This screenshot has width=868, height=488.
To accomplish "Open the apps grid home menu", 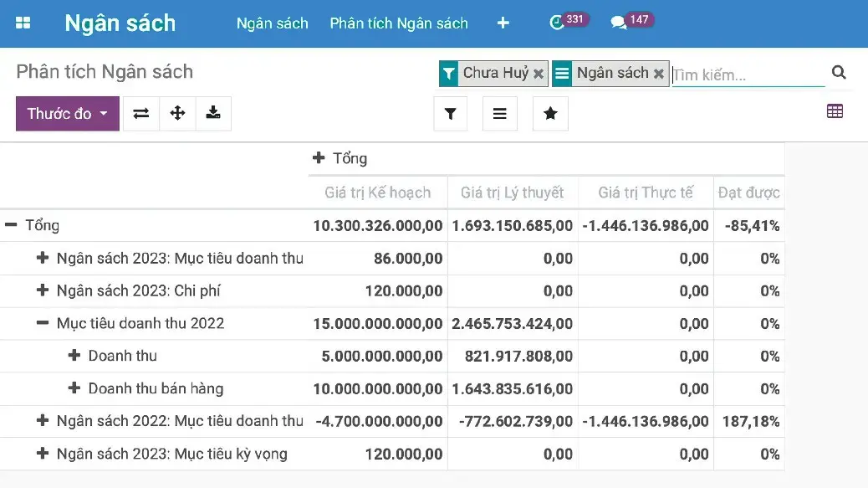I will pos(23,23).
